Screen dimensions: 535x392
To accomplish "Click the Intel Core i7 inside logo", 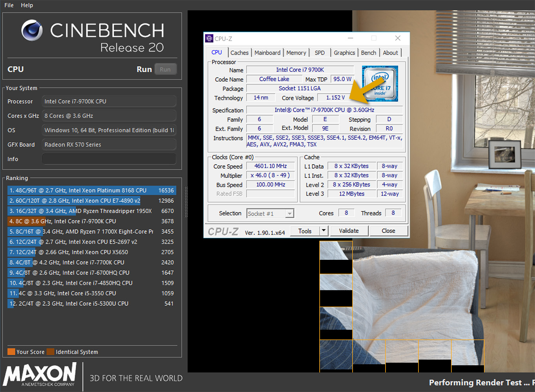I will (x=380, y=83).
